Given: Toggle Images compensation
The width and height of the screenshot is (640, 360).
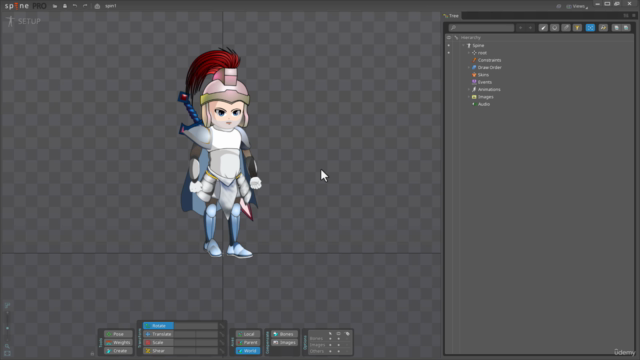Looking at the screenshot, I should [284, 342].
